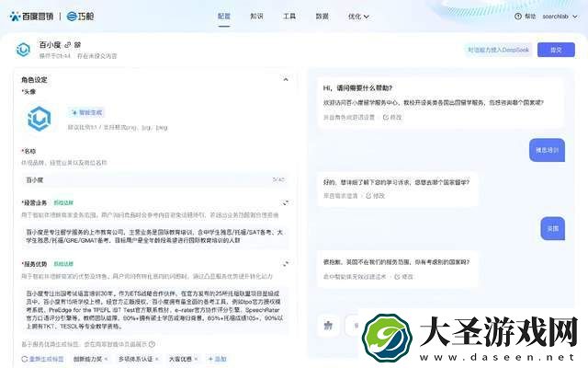Image resolution: width=588 pixels, height=368 pixels.
Task: Click the QR code icon beside 百小度
Action: (77, 45)
